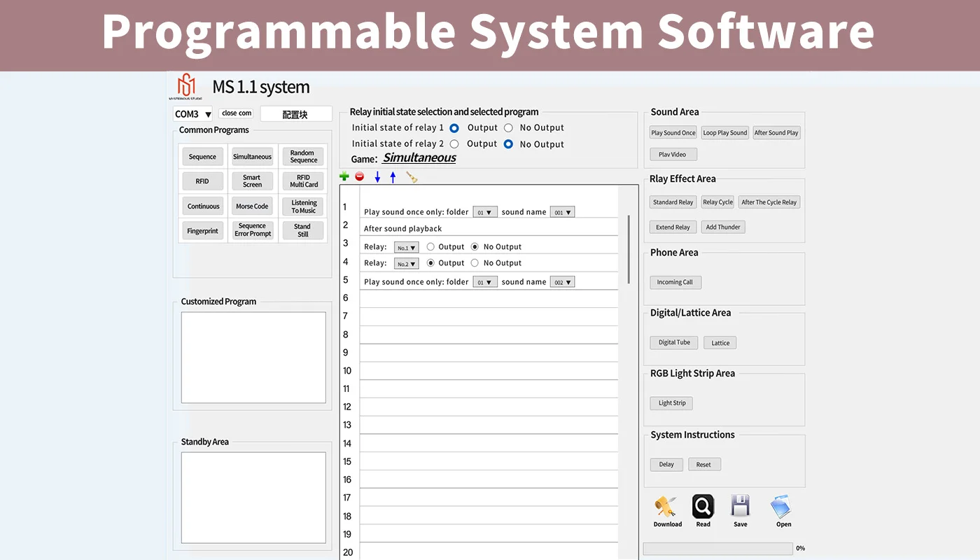Click the Delay button

tap(666, 465)
